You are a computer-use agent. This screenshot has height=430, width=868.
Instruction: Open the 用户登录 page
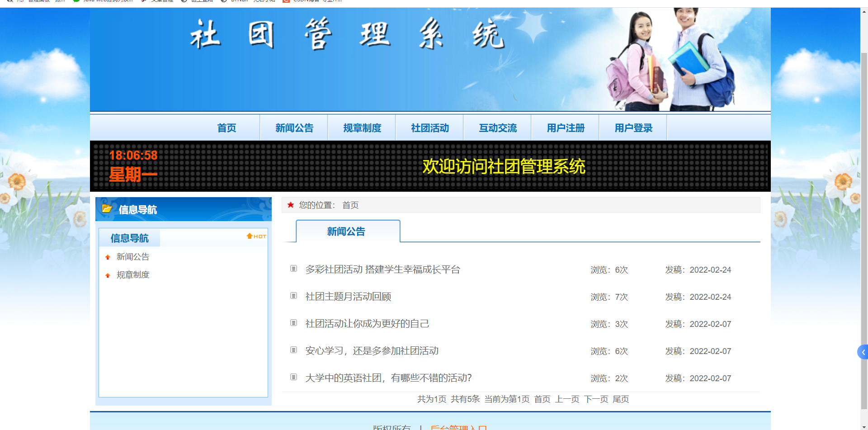(633, 128)
